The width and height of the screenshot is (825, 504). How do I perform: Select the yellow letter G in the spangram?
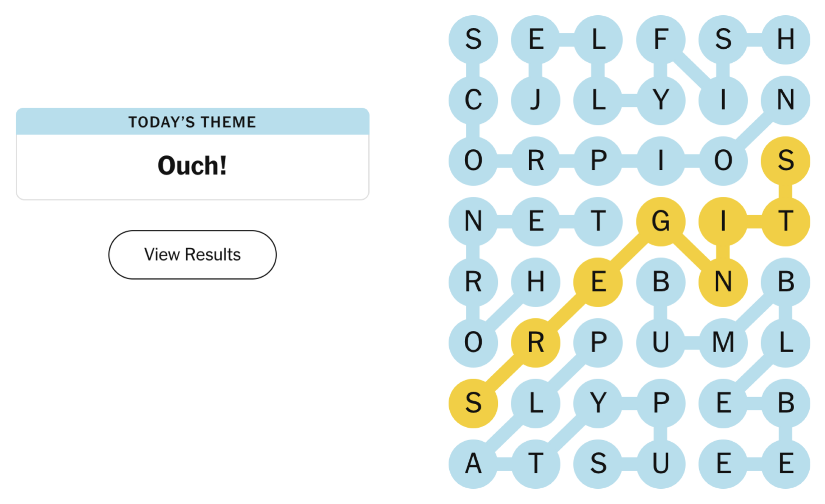coord(660,221)
